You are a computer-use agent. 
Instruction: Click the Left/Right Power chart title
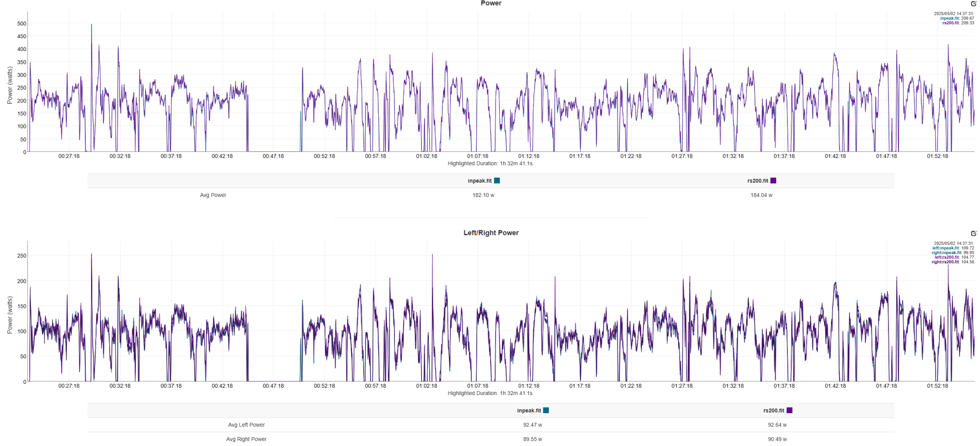[x=490, y=233]
